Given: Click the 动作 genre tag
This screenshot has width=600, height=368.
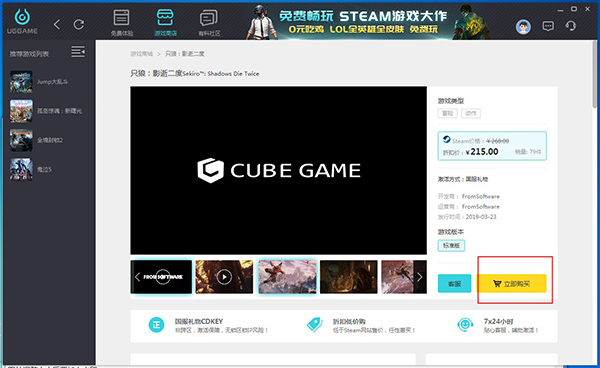Looking at the screenshot, I should 471,113.
